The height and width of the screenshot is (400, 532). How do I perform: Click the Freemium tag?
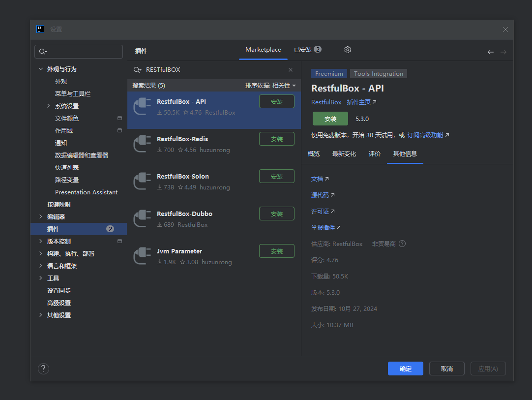pyautogui.click(x=329, y=74)
